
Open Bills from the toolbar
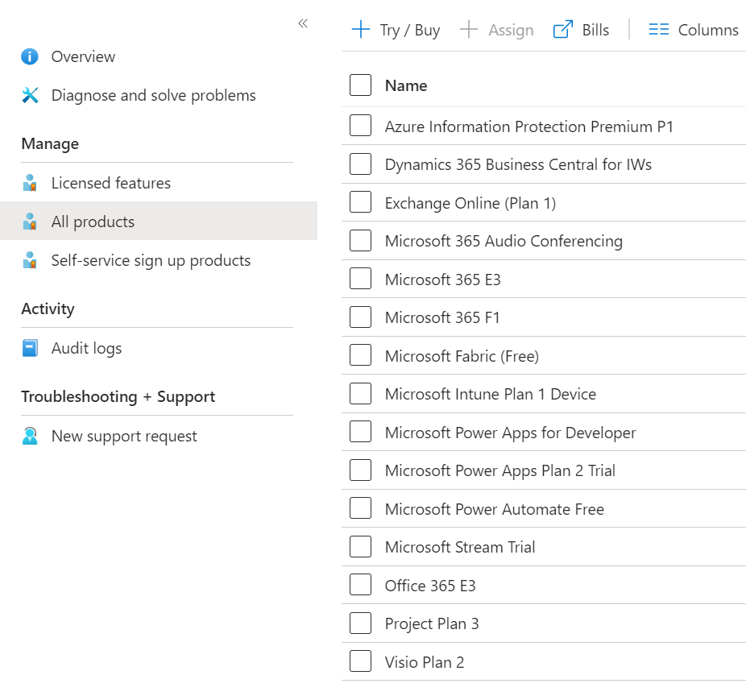coord(581,30)
